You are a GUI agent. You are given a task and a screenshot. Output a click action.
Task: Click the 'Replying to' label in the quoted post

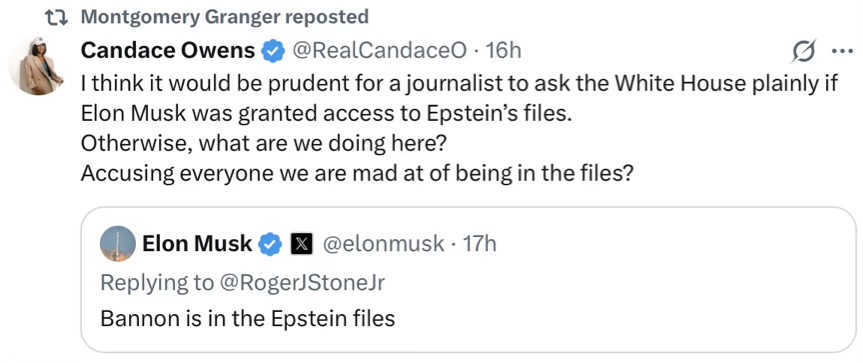156,282
